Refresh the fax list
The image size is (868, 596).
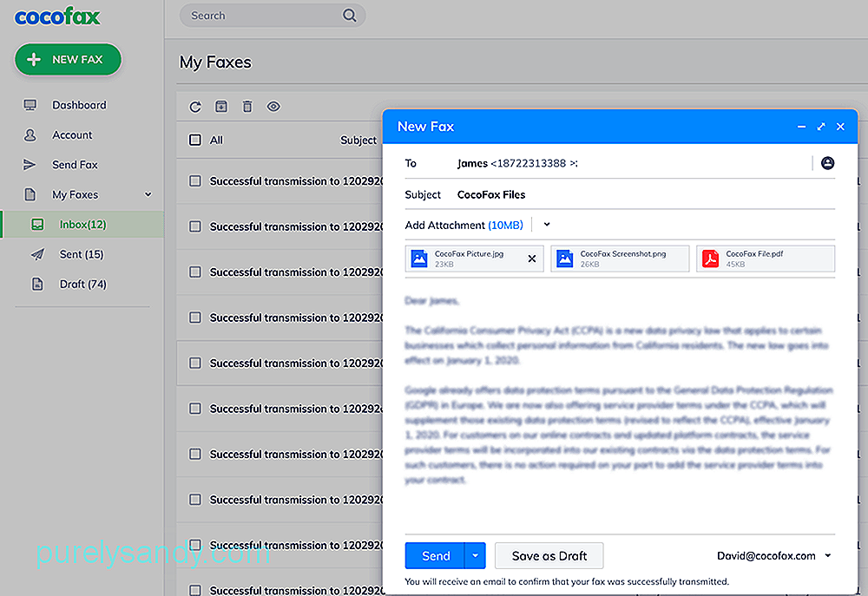pyautogui.click(x=195, y=106)
